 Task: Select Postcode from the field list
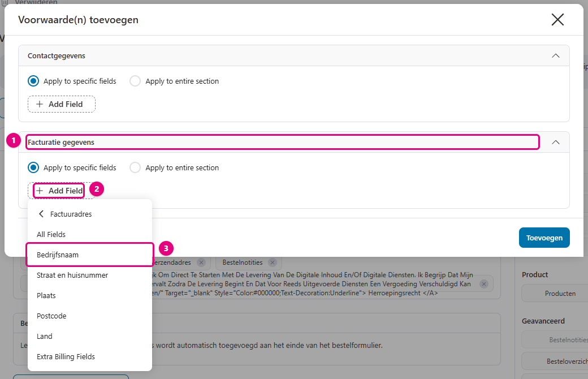(90, 316)
